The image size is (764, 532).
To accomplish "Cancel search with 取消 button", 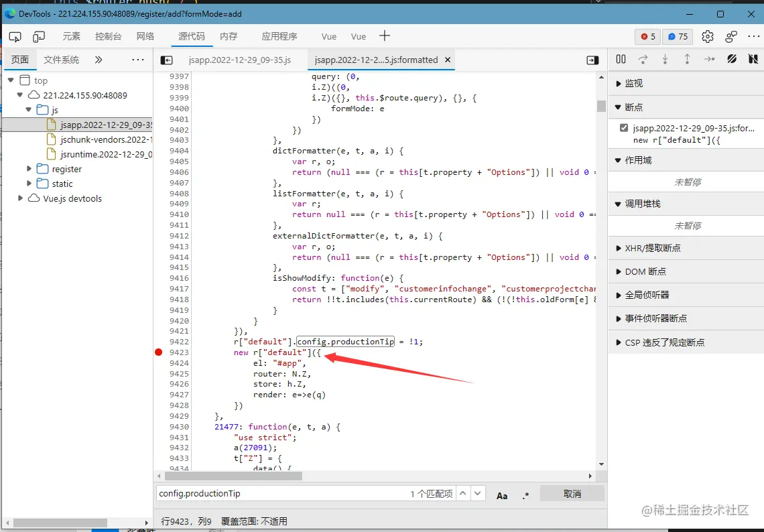I will (572, 494).
